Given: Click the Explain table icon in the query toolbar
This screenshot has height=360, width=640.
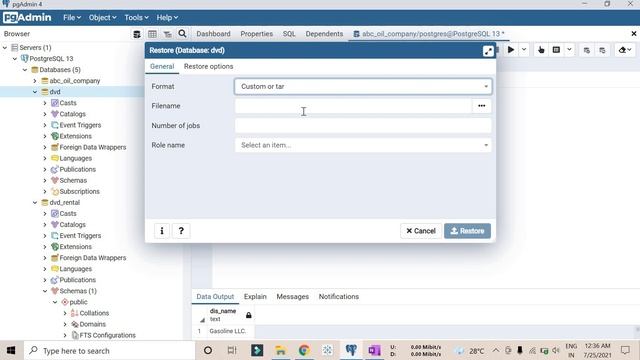Looking at the screenshot, I should [x=556, y=50].
